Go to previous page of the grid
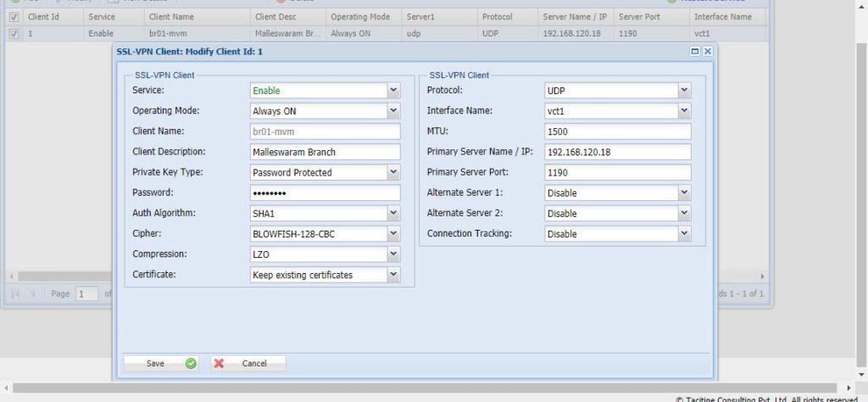 point(33,293)
